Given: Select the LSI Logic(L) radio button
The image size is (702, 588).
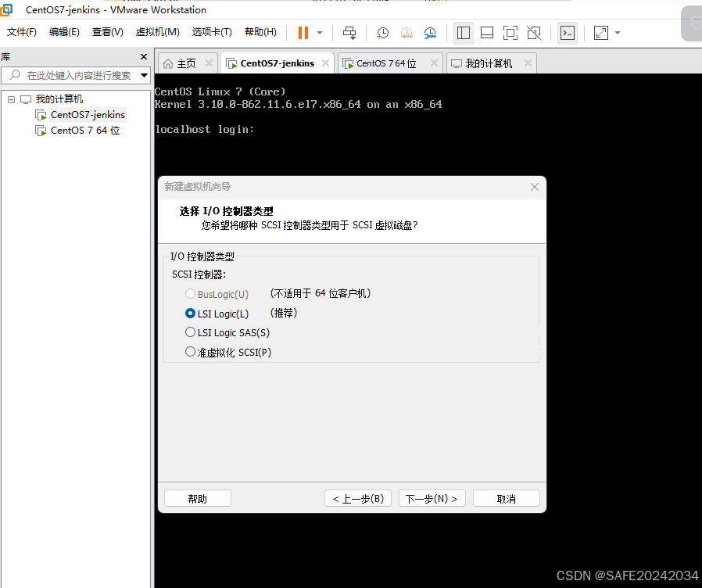Looking at the screenshot, I should (x=190, y=314).
